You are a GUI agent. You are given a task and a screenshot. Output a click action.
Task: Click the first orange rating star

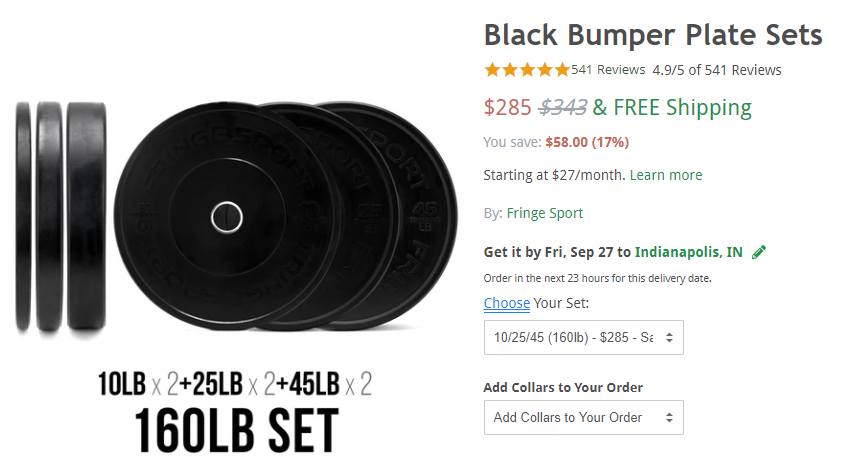[x=492, y=70]
